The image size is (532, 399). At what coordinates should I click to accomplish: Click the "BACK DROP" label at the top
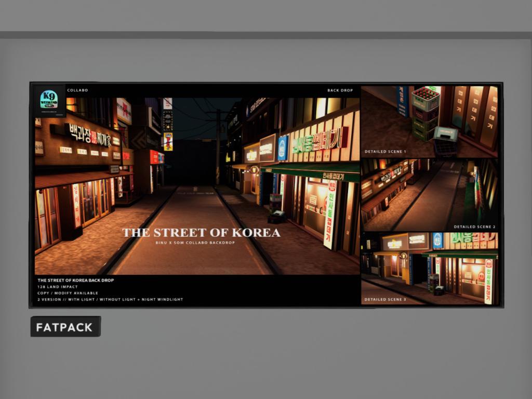click(340, 90)
